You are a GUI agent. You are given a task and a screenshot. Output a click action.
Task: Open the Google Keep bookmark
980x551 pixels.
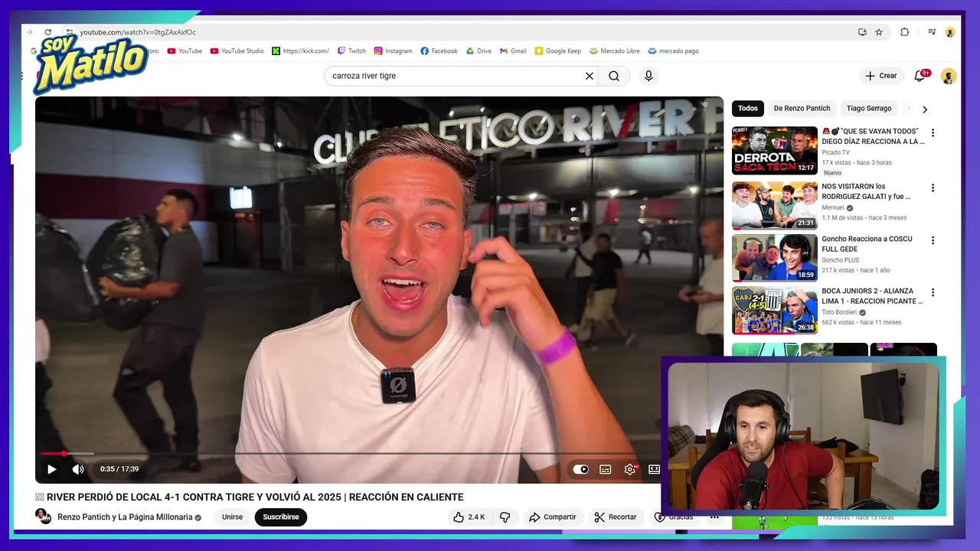[x=558, y=51]
